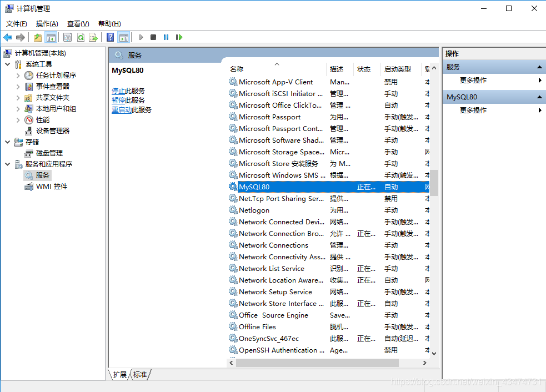Open the 帮助(H) menu
Screen dimensions: 546x392
coord(109,24)
